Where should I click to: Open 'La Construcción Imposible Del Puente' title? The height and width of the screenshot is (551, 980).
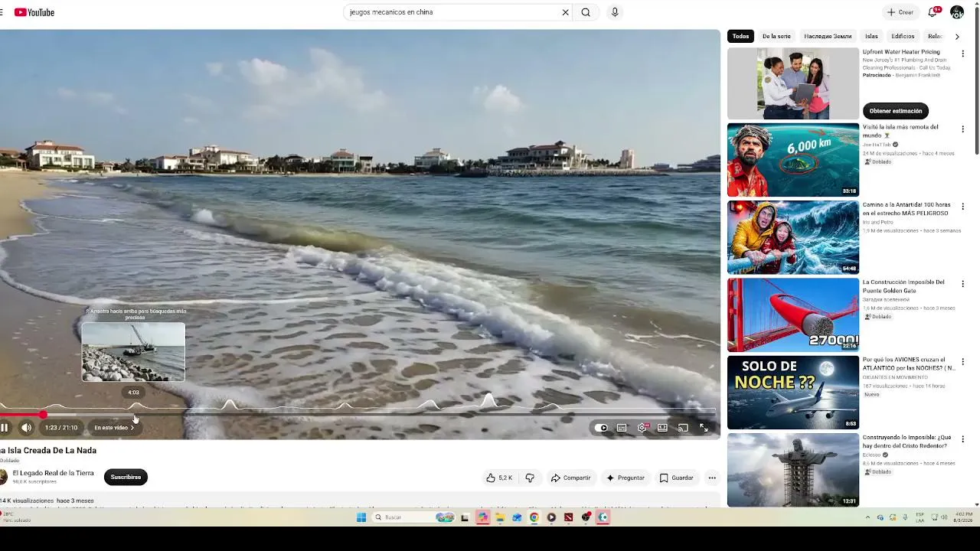coord(903,286)
